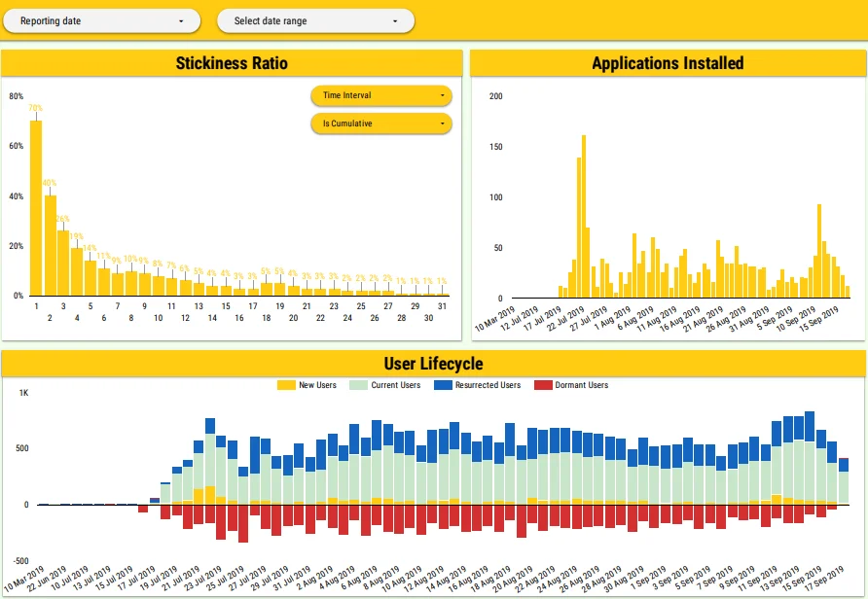
Task: Click the 26% data label
Action: [x=62, y=219]
